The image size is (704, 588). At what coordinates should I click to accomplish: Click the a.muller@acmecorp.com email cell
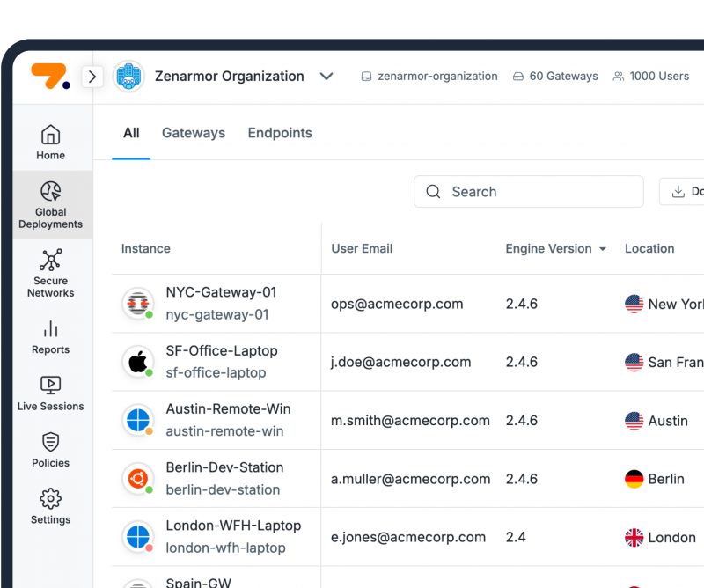coord(410,479)
